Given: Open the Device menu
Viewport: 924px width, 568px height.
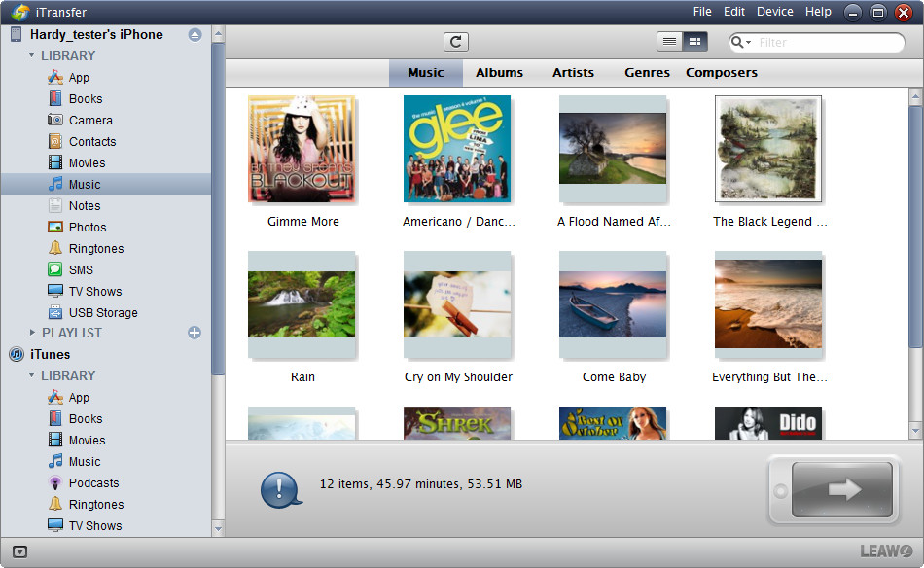Looking at the screenshot, I should pos(774,12).
